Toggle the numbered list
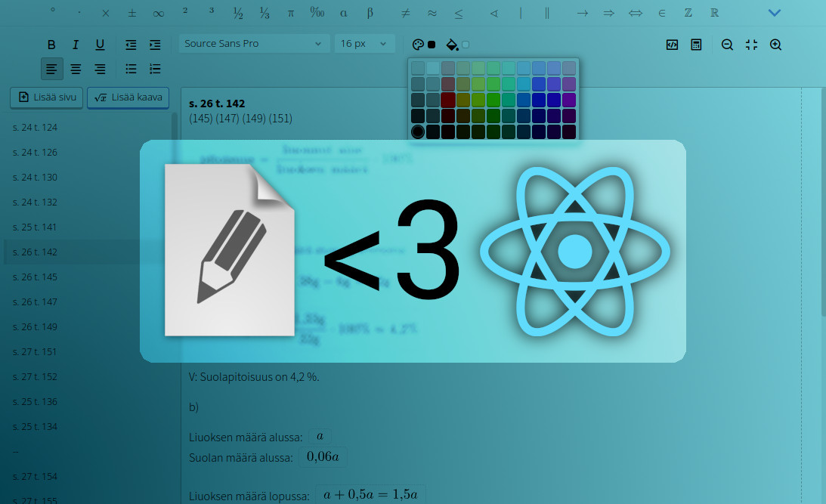 [x=155, y=69]
